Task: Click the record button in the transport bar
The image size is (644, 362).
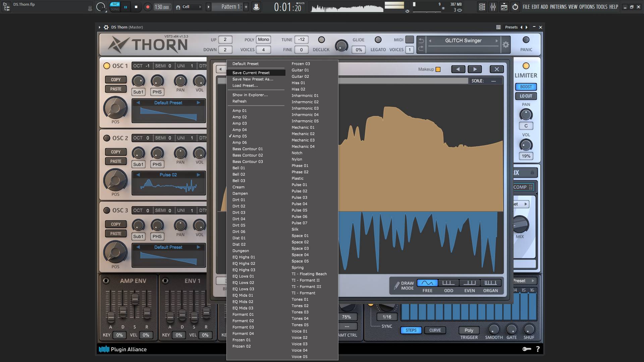Action: pos(147,7)
